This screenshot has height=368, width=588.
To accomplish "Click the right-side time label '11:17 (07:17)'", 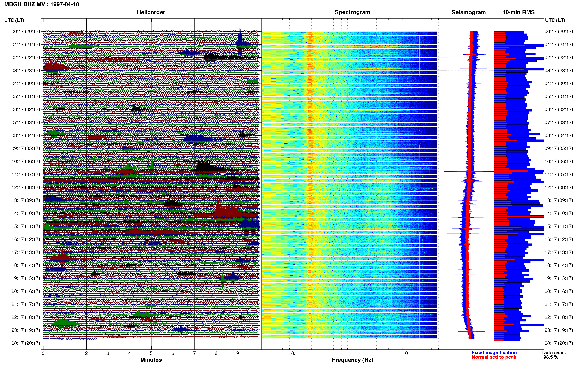I will click(559, 174).
